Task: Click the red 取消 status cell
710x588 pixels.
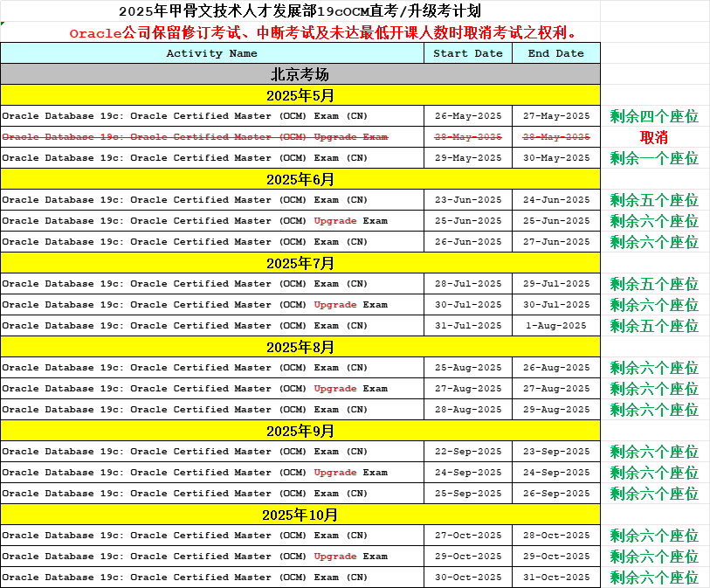Action: click(x=654, y=137)
